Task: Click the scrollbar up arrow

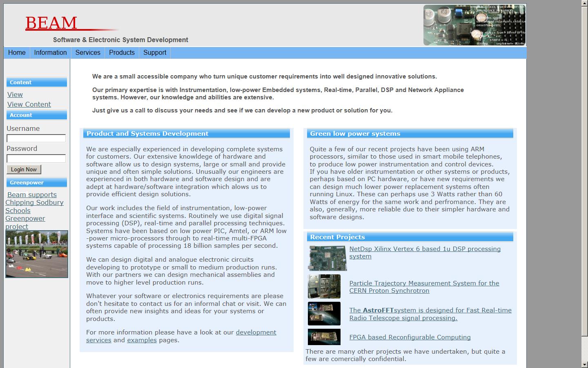Action: point(584,4)
